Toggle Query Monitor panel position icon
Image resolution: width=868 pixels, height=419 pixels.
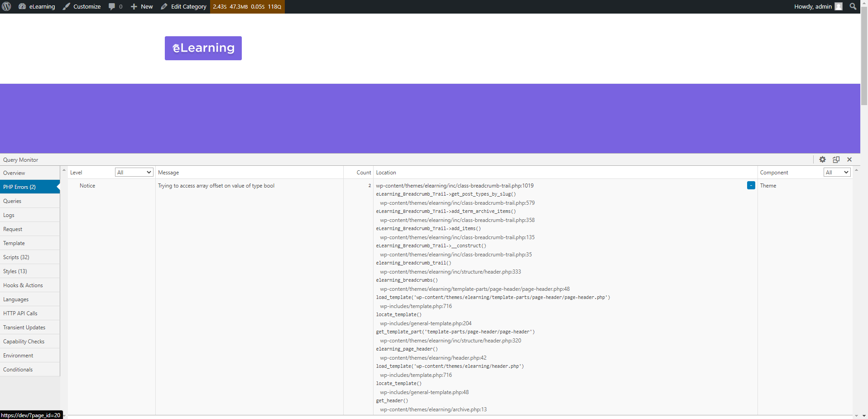836,159
